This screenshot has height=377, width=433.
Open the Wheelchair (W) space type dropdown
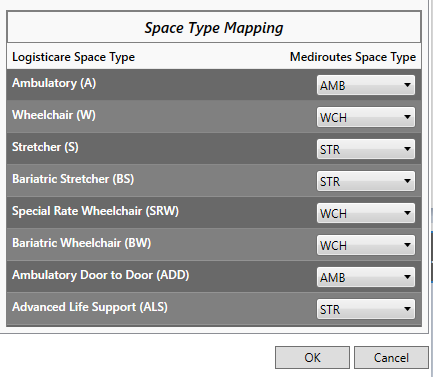(366, 117)
